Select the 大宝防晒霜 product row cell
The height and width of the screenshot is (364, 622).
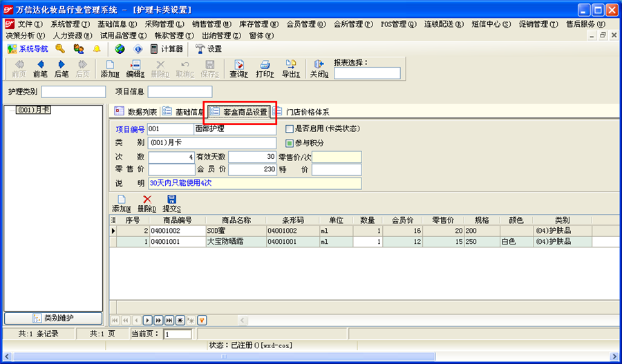tap(236, 242)
